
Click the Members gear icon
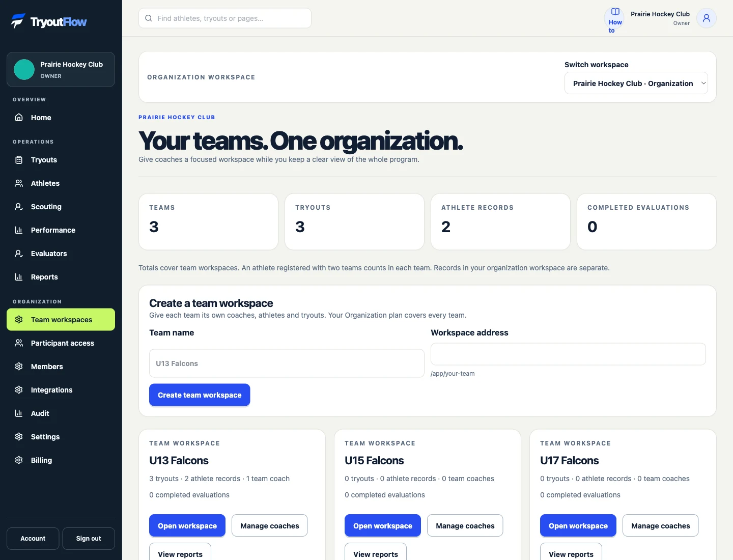(x=19, y=367)
